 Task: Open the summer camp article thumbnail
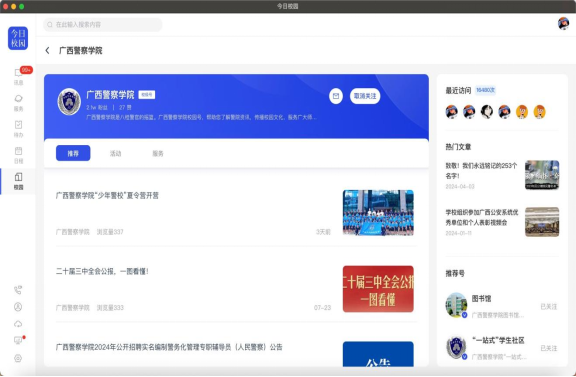click(378, 212)
